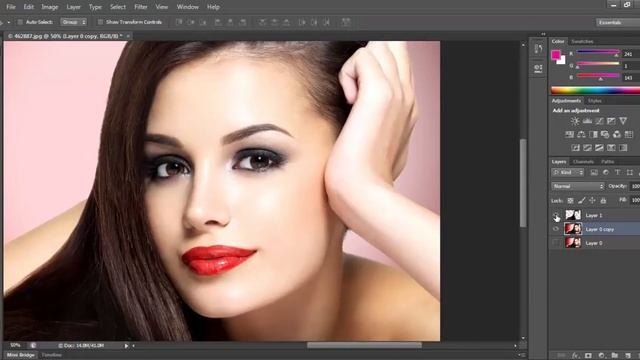Add a Posterize adjustment
Image resolution: width=640 pixels, height=360 pixels.
587,147
